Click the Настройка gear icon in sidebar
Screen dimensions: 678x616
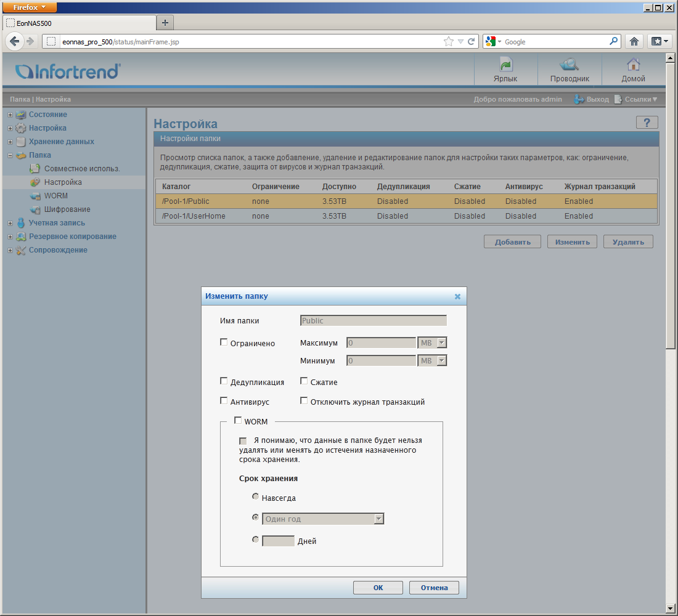(21, 128)
